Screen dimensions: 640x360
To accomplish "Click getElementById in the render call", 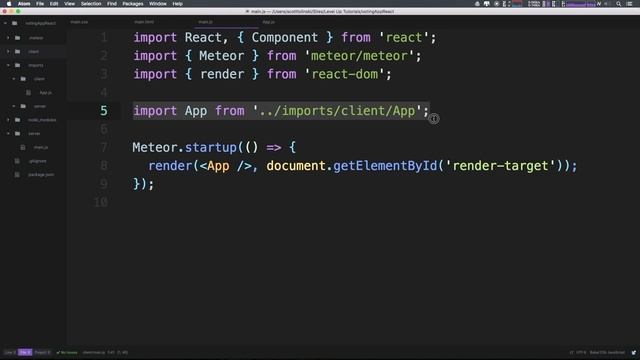I will 385,166.
